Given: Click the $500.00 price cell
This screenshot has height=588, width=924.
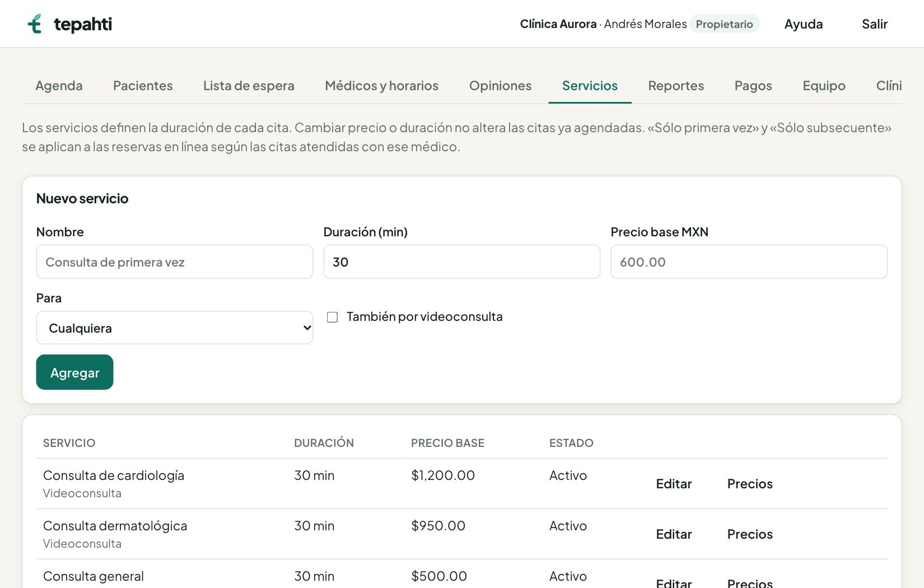Looking at the screenshot, I should point(439,576).
